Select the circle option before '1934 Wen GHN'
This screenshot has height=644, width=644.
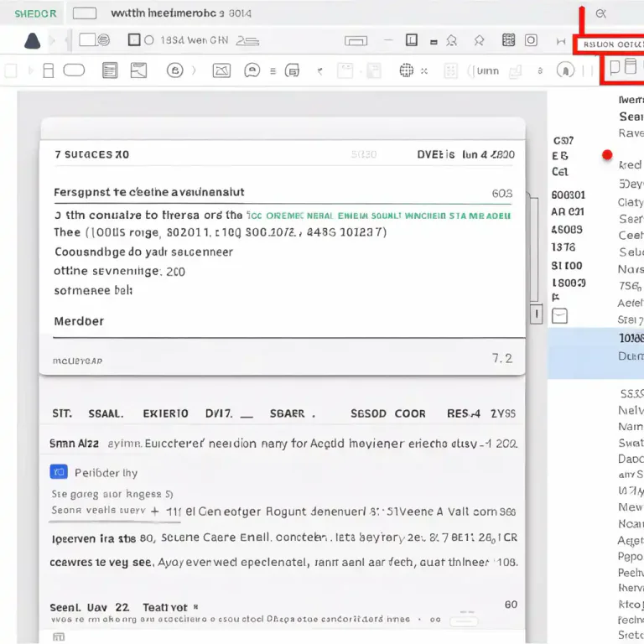149,40
